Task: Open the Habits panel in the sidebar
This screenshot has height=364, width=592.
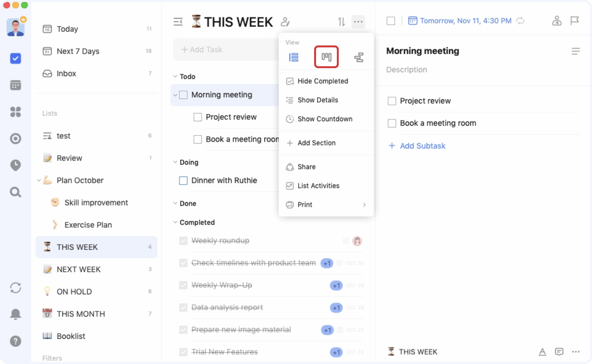Action: (15, 112)
